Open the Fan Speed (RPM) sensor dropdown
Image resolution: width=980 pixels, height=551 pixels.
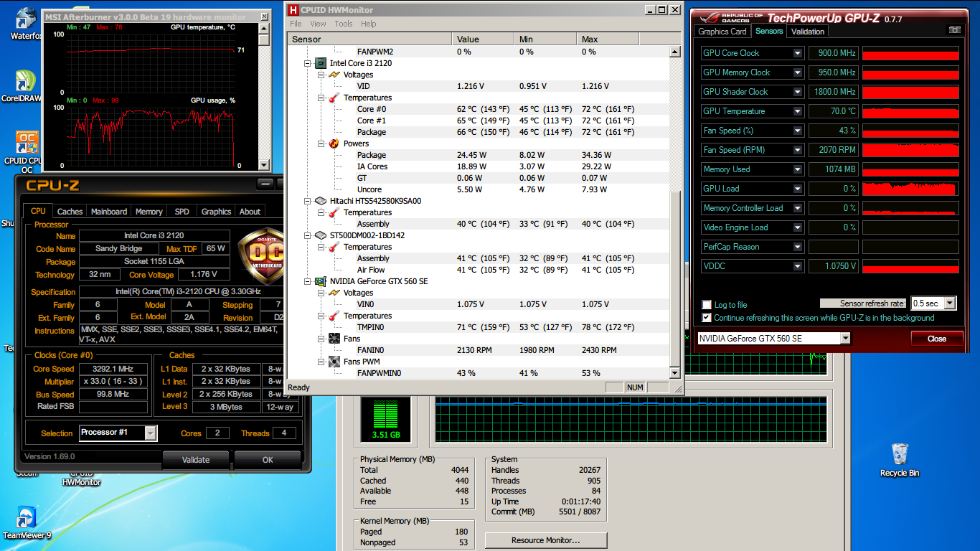point(798,150)
